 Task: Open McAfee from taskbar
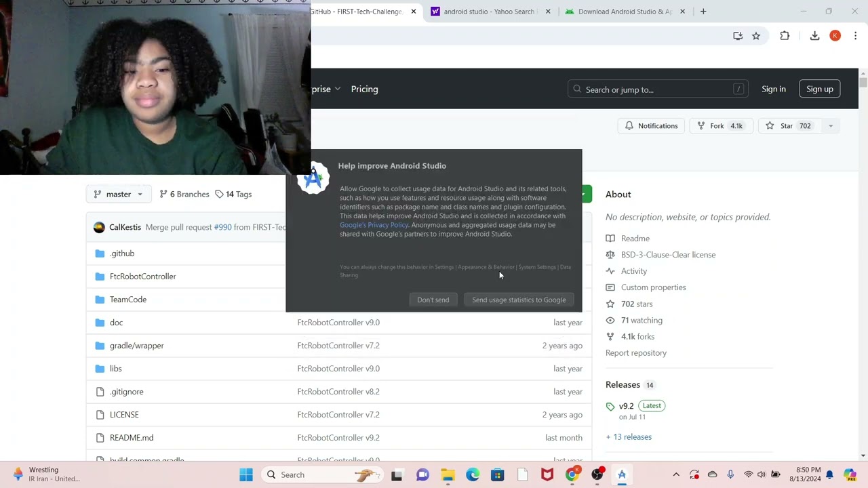click(547, 474)
